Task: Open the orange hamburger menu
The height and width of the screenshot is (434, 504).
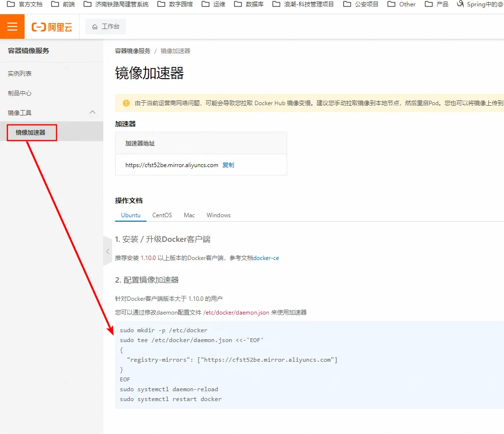Action: tap(12, 27)
